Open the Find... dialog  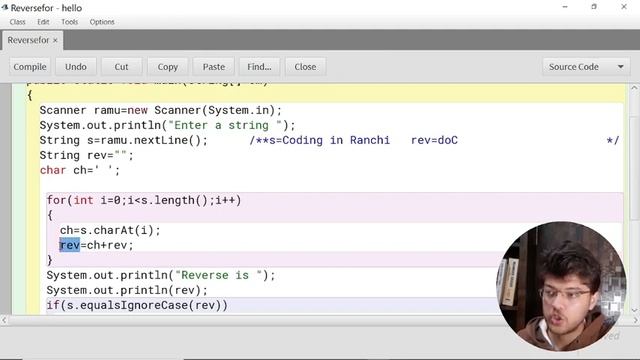pos(259,67)
